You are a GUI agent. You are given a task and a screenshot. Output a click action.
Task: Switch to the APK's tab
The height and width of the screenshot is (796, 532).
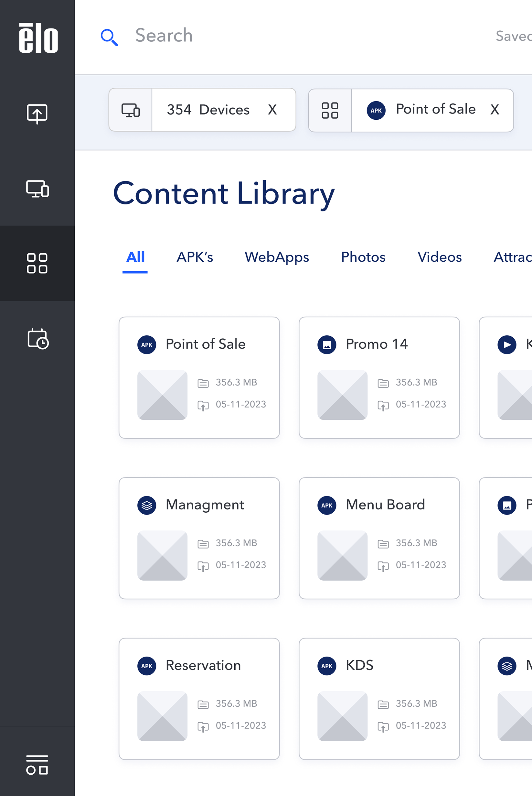coord(195,257)
